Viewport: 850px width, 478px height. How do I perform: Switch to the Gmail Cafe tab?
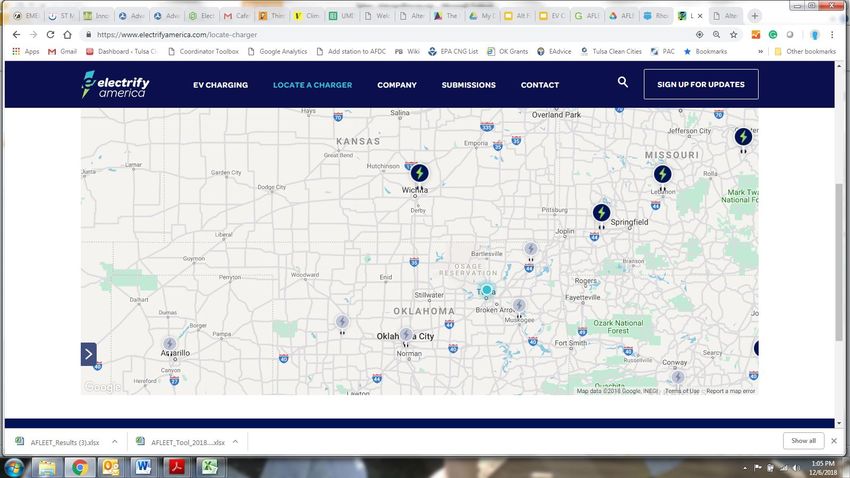[x=236, y=16]
